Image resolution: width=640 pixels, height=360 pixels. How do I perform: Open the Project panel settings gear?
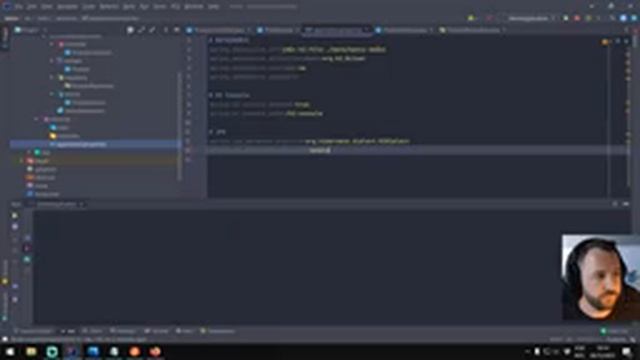coord(166,30)
